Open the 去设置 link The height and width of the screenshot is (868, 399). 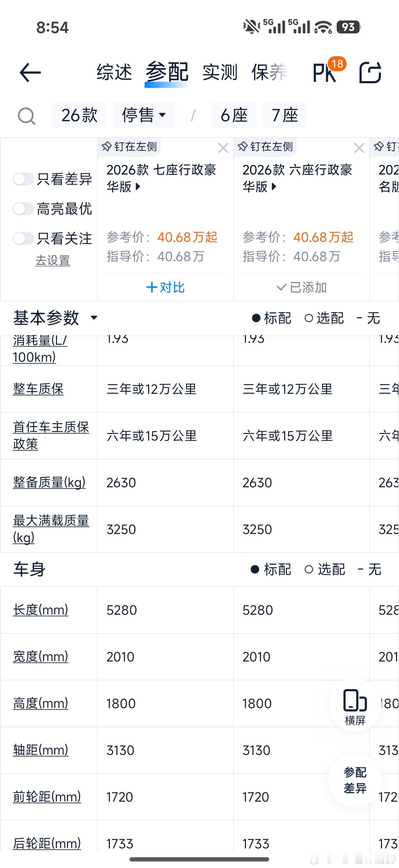coord(53,260)
